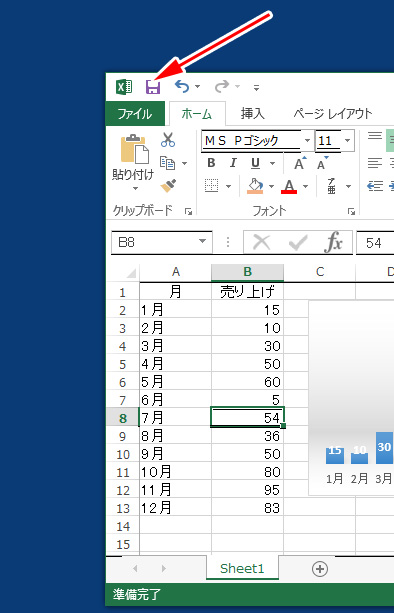Switch to the 挿入 ribbon tab
This screenshot has height=613, width=394.
coord(253,114)
